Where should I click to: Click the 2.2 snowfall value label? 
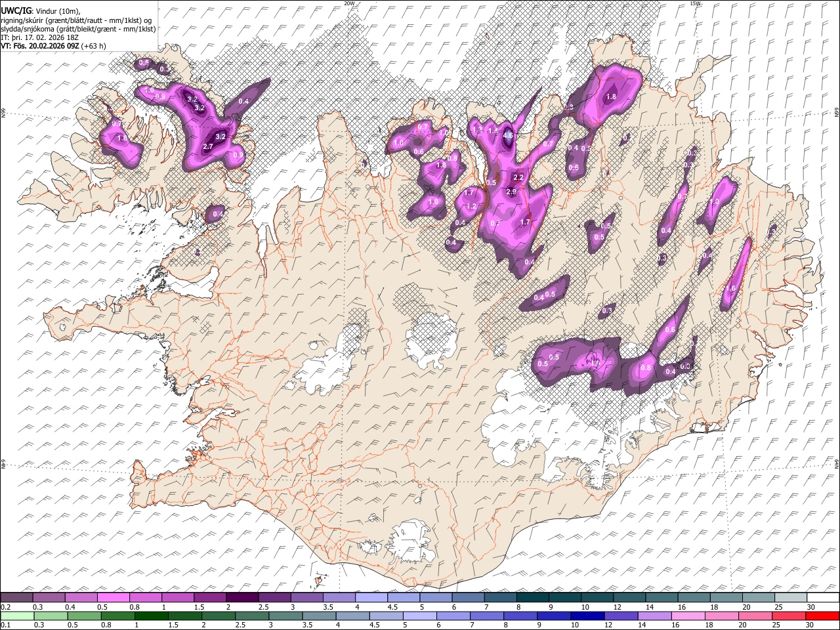(x=518, y=177)
